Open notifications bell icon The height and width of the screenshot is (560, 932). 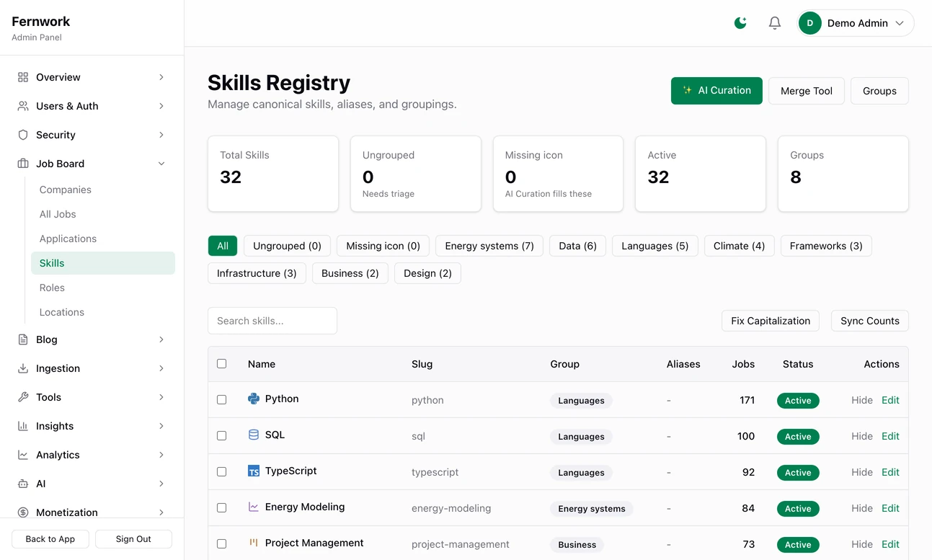775,23
